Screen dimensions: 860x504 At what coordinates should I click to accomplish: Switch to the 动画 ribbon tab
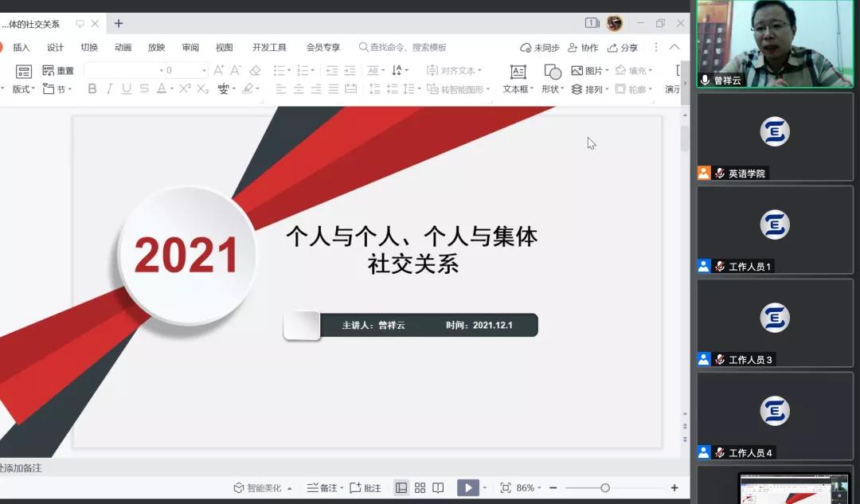(x=123, y=48)
